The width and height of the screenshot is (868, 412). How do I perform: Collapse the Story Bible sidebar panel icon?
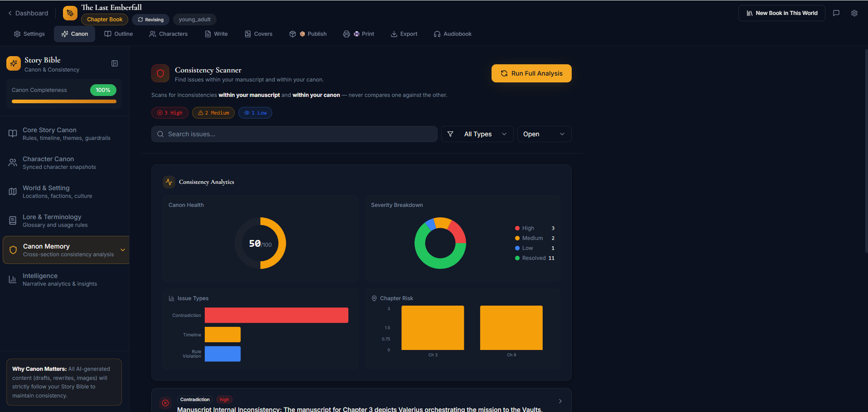click(115, 63)
